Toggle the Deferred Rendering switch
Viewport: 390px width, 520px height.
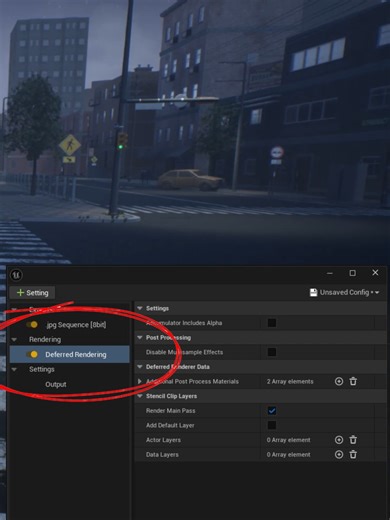[x=33, y=354]
